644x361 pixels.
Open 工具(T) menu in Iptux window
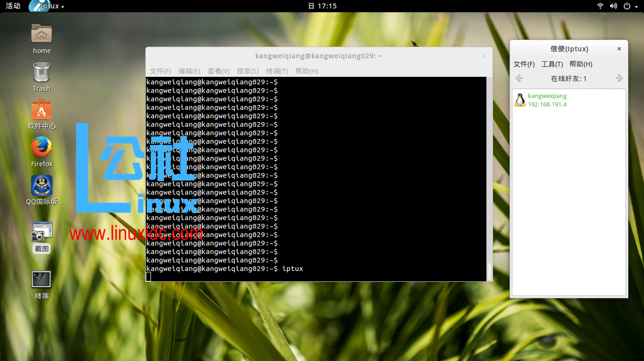pos(552,64)
